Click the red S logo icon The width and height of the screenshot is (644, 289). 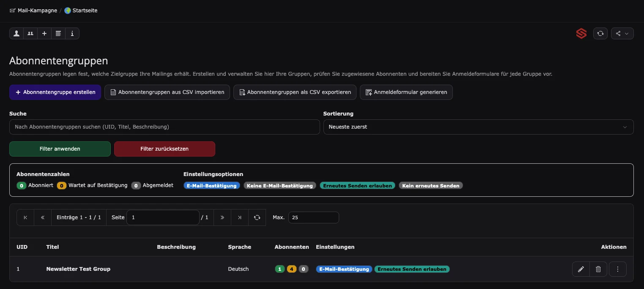[x=581, y=33]
